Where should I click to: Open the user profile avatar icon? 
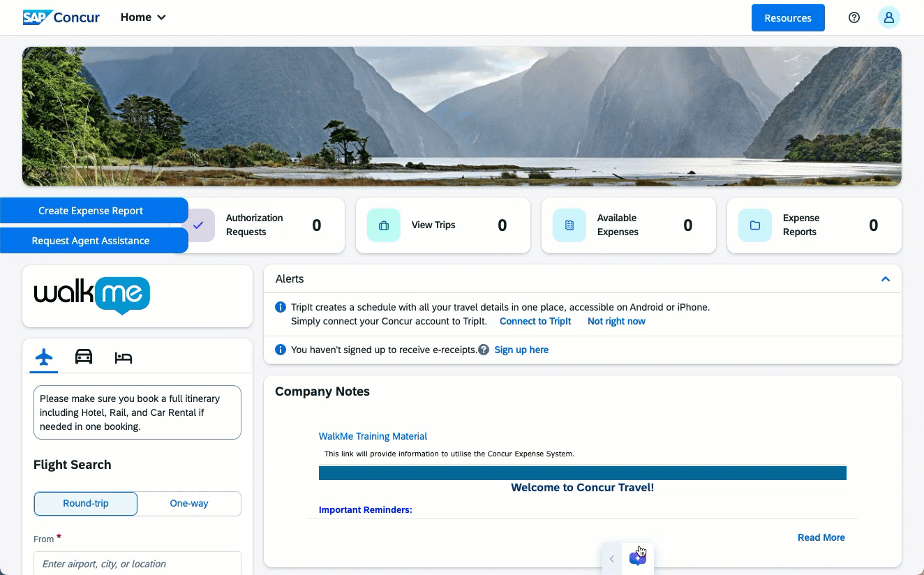coord(889,17)
